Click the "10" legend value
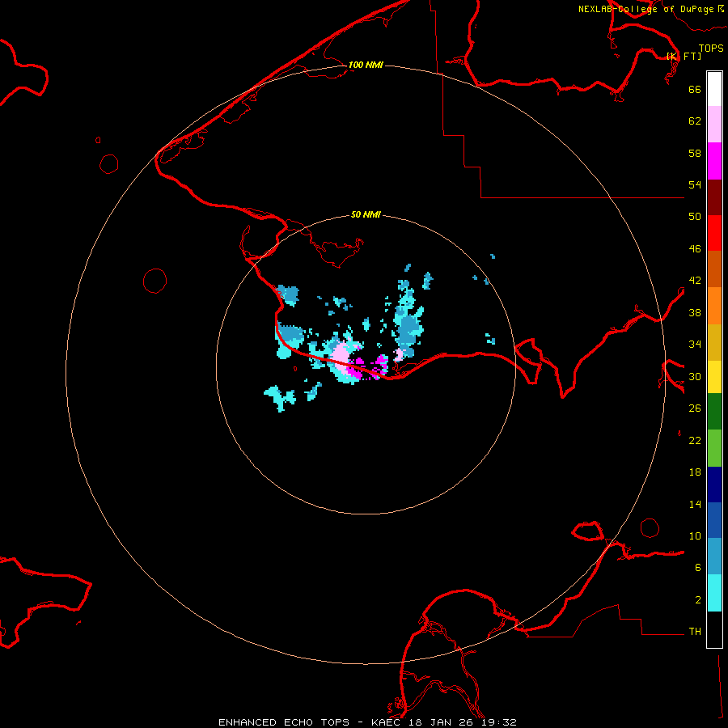This screenshot has height=728, width=728. coord(695,535)
